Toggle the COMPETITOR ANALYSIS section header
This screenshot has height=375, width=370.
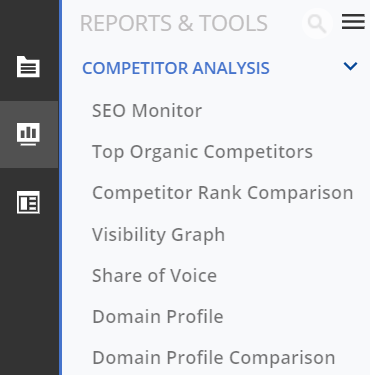coord(176,68)
